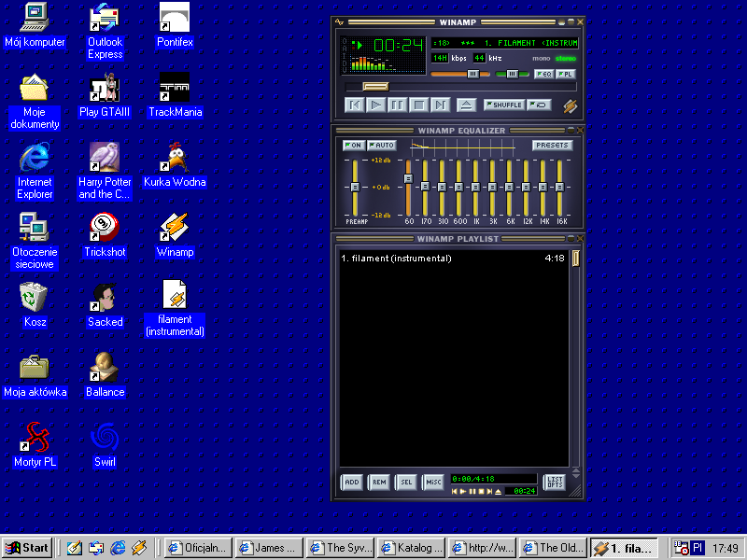Click the song position seek bar

pos(460,87)
